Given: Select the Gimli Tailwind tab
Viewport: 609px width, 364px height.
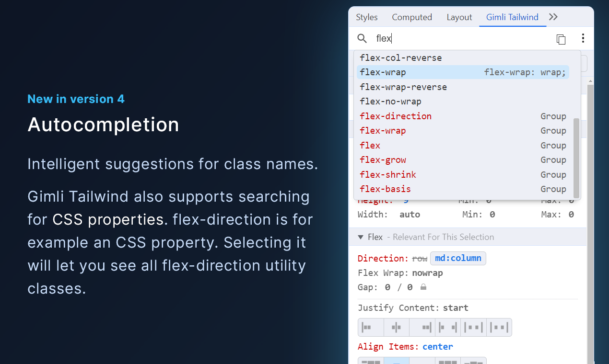Looking at the screenshot, I should pos(513,17).
